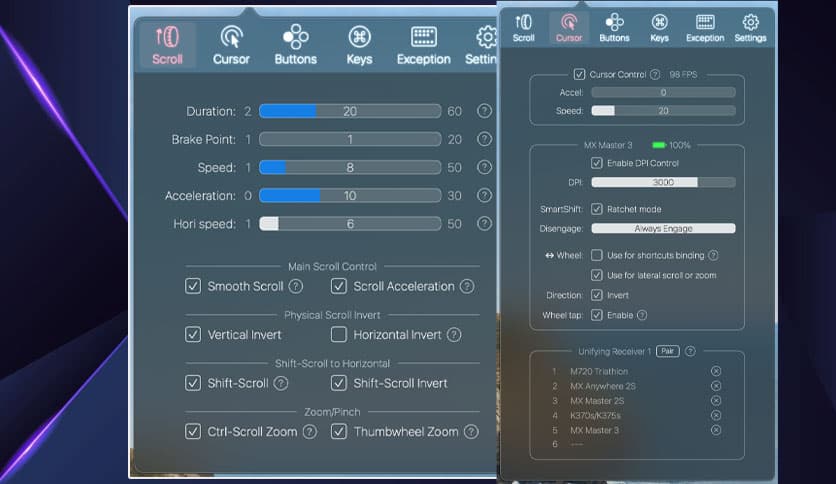Enable the Horizontal Invert checkbox

tap(339, 335)
